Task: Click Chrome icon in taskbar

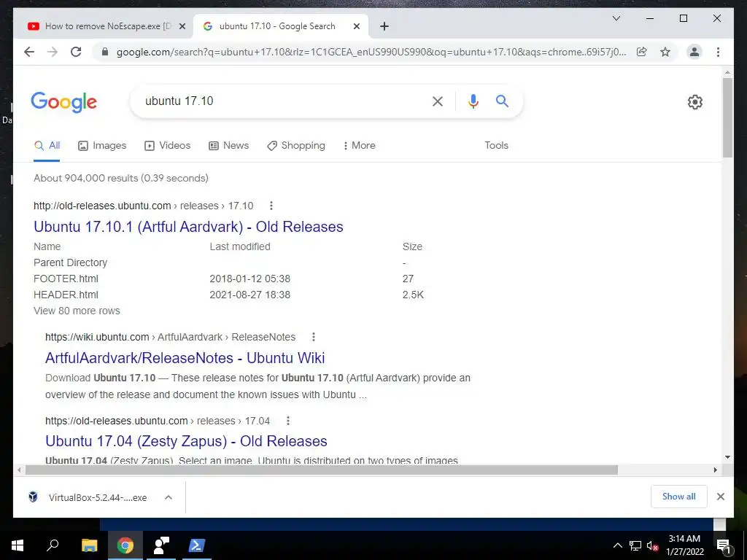Action: pyautogui.click(x=125, y=545)
